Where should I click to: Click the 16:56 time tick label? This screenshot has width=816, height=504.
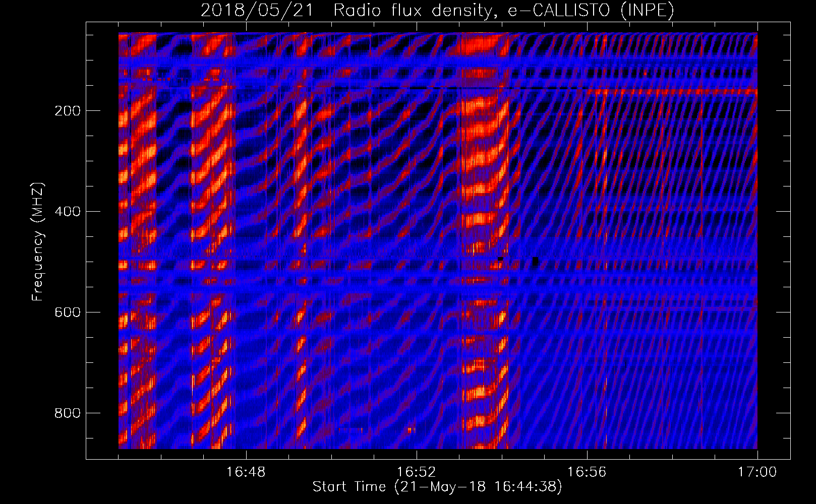pyautogui.click(x=587, y=472)
